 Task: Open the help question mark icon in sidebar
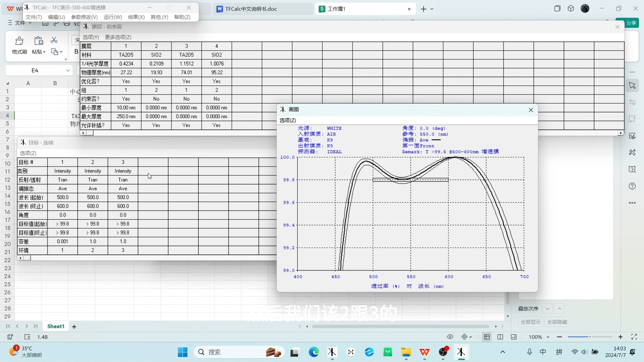(632, 186)
